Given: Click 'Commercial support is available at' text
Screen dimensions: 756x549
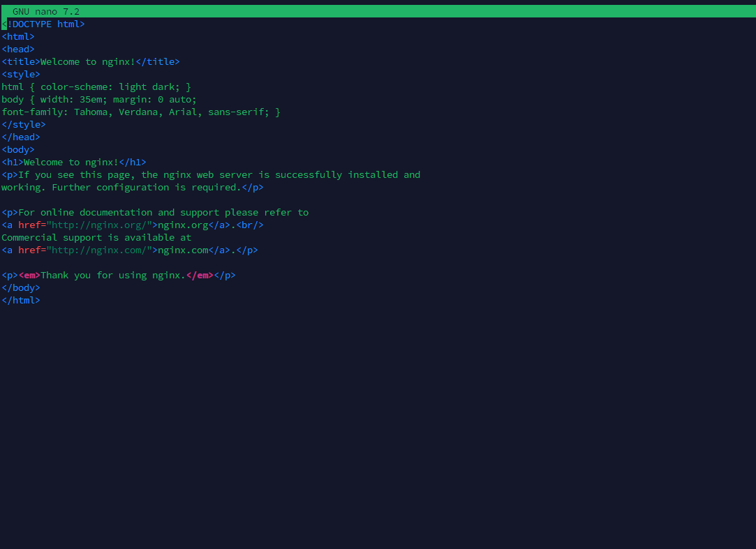Looking at the screenshot, I should point(96,238).
